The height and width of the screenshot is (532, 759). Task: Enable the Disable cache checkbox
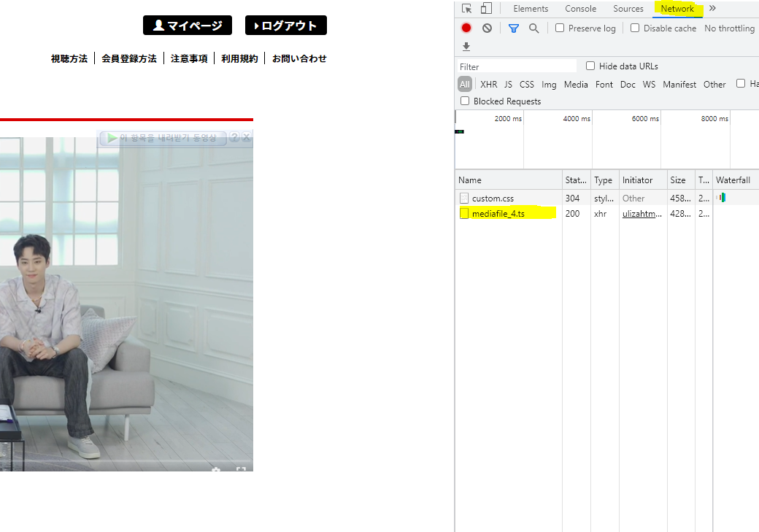(x=635, y=28)
